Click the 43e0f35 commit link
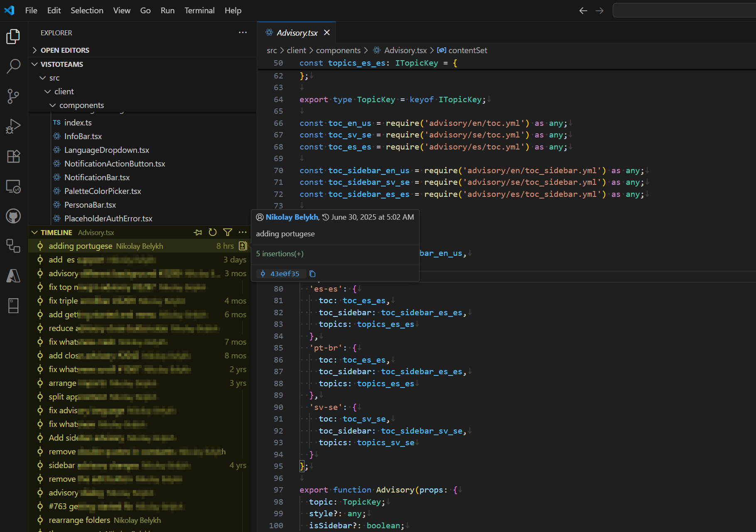The height and width of the screenshot is (532, 756). point(285,274)
